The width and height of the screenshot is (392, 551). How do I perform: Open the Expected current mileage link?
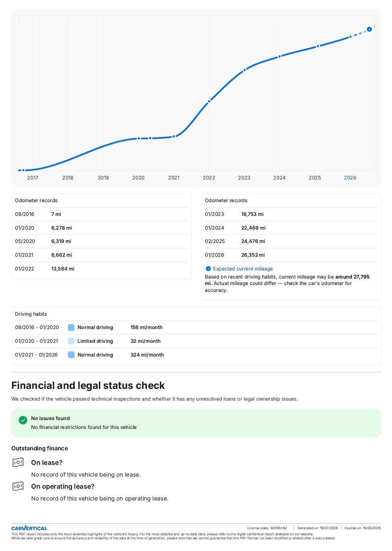(243, 269)
